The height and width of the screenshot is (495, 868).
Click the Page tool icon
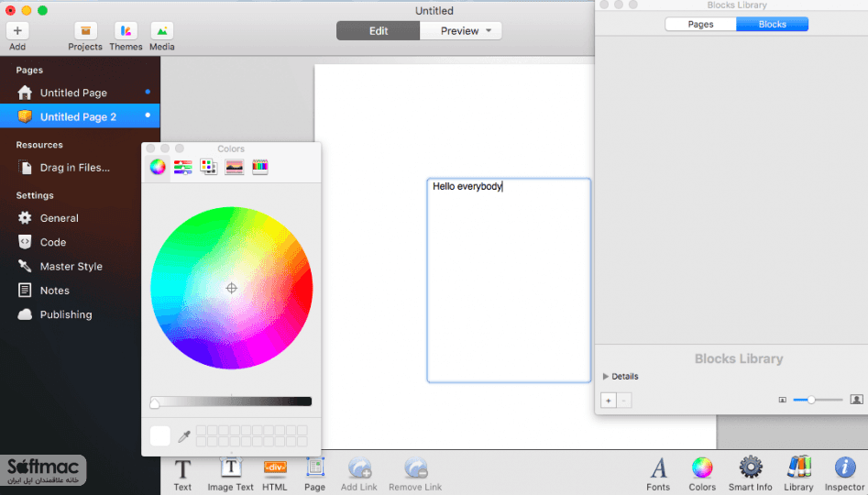(x=315, y=467)
